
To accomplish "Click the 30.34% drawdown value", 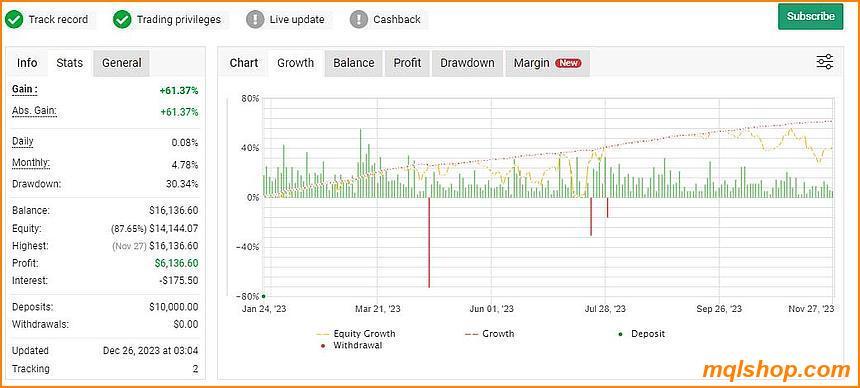I will [x=182, y=184].
